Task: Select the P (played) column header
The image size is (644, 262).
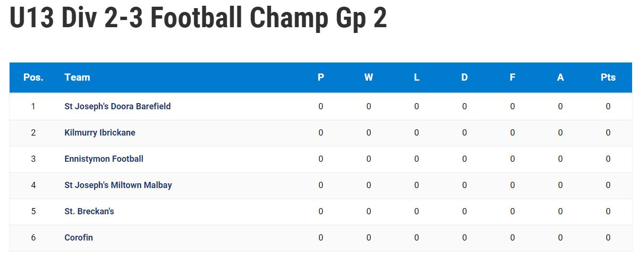Action: click(x=321, y=77)
